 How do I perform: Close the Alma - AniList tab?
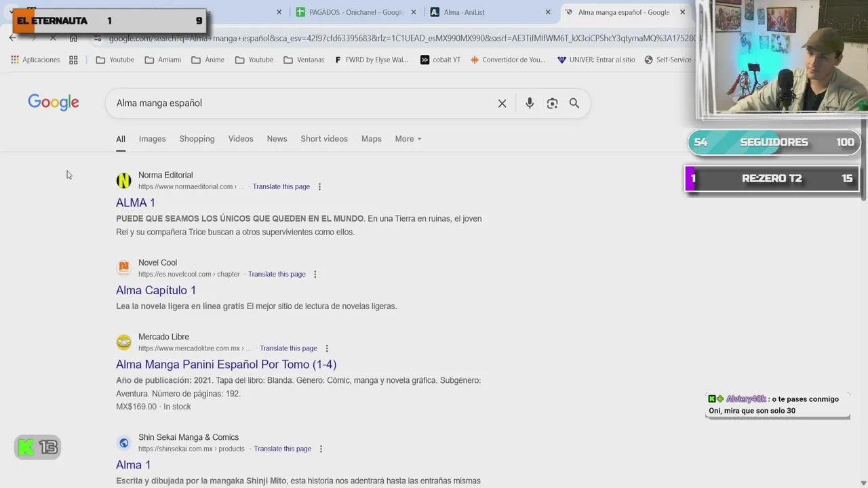pos(548,12)
